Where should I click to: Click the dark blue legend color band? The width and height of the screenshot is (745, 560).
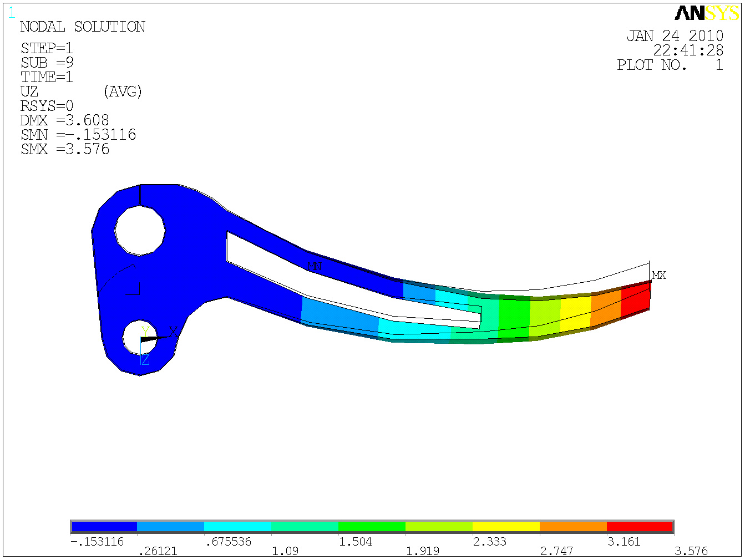pos(104,527)
